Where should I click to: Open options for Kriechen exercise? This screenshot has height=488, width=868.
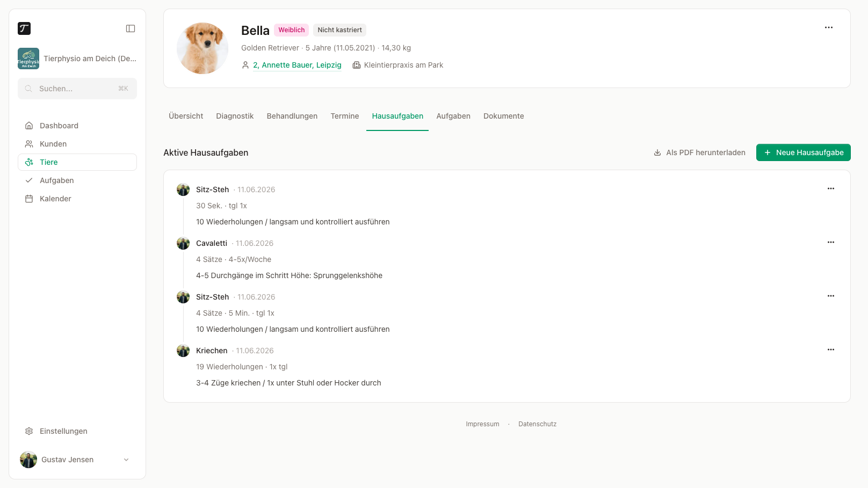pos(831,349)
